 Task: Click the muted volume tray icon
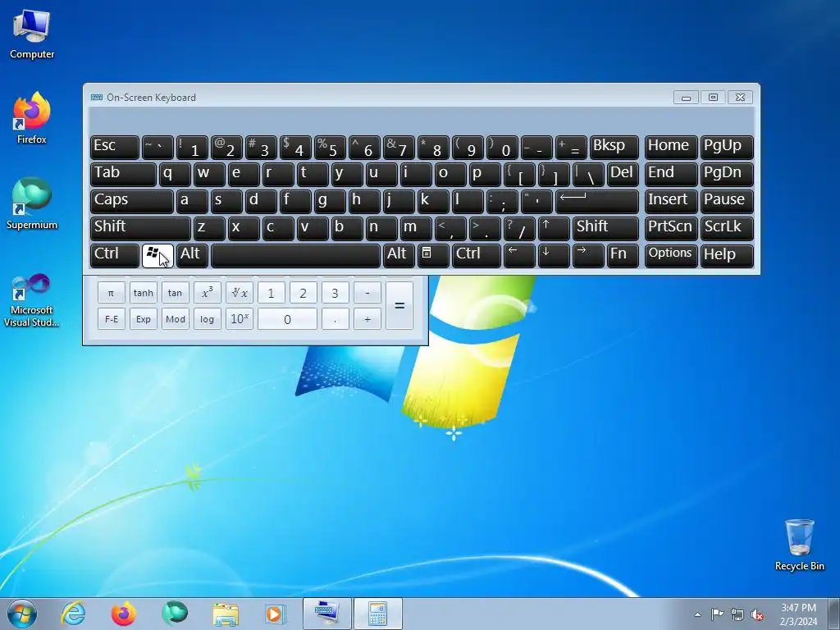click(x=757, y=614)
